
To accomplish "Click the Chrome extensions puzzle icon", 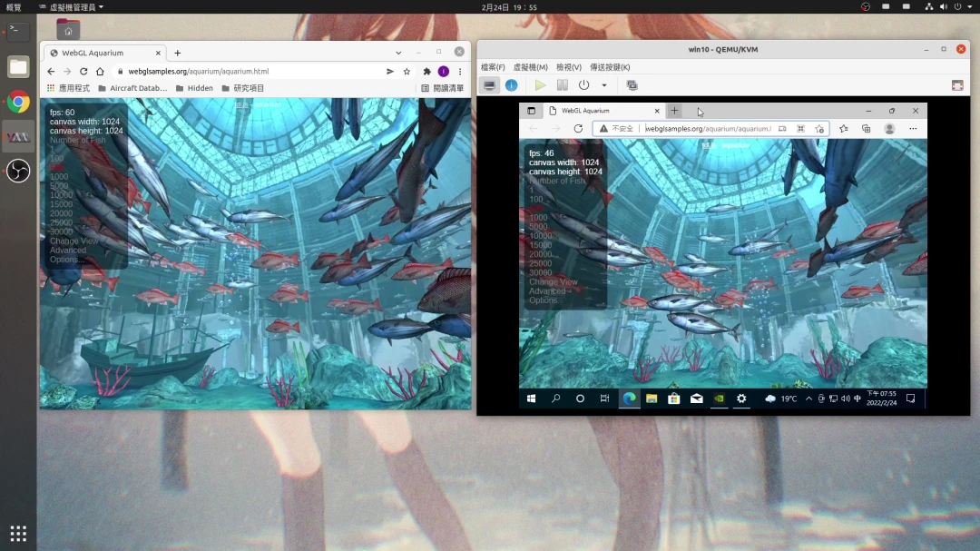I will (426, 72).
